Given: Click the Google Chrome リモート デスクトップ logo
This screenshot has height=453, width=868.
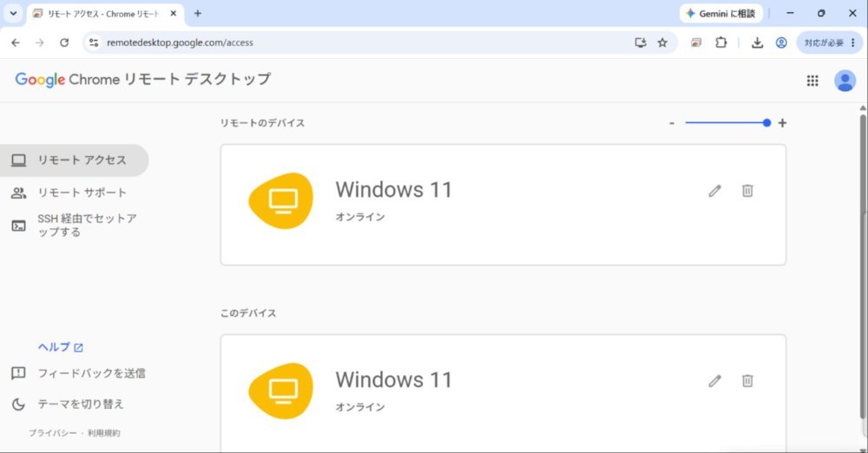Looking at the screenshot, I should pyautogui.click(x=143, y=79).
